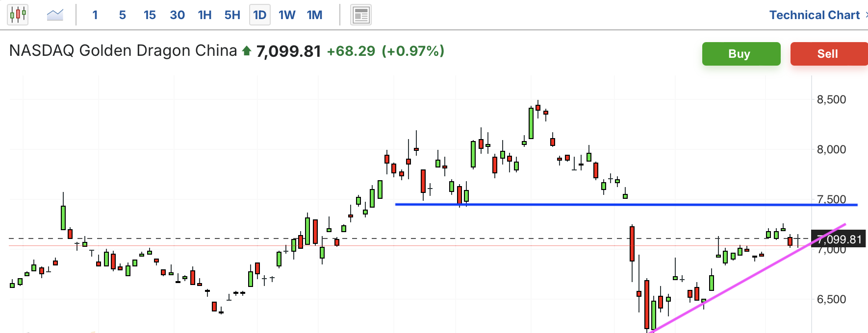Select the magenta ascending trend line

[x=748, y=278]
